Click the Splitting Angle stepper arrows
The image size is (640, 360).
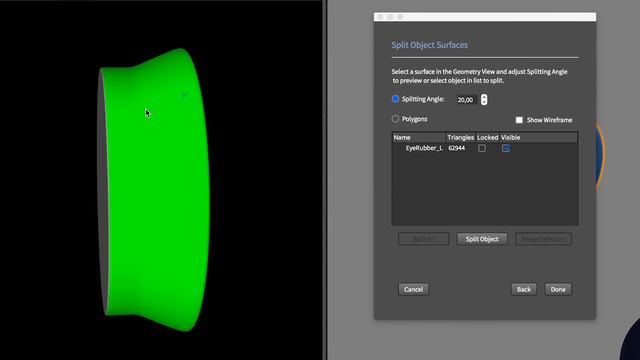click(484, 100)
